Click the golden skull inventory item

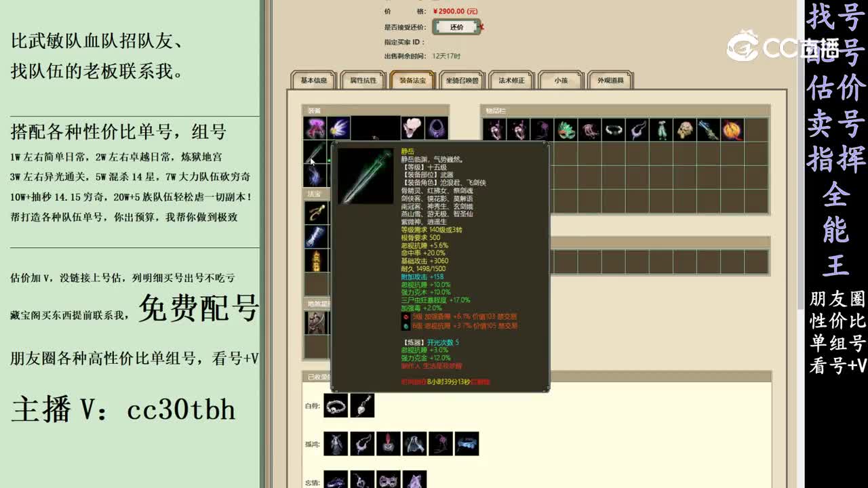click(684, 129)
